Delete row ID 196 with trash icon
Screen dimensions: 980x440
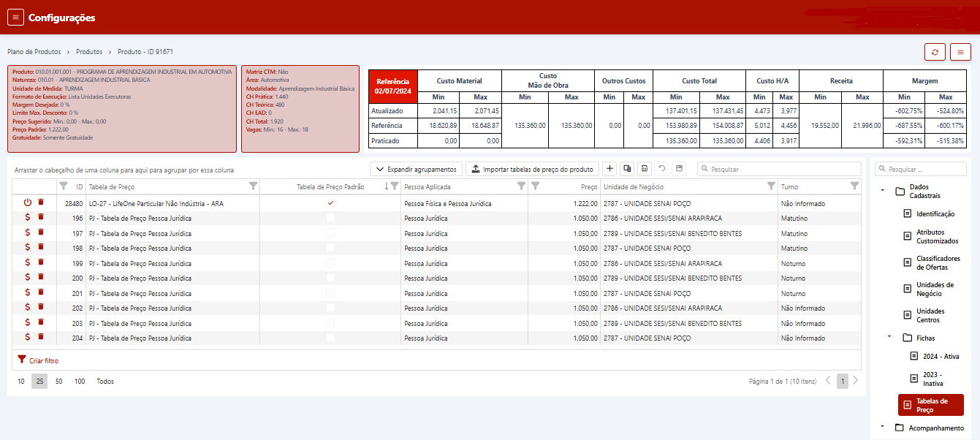tap(41, 217)
